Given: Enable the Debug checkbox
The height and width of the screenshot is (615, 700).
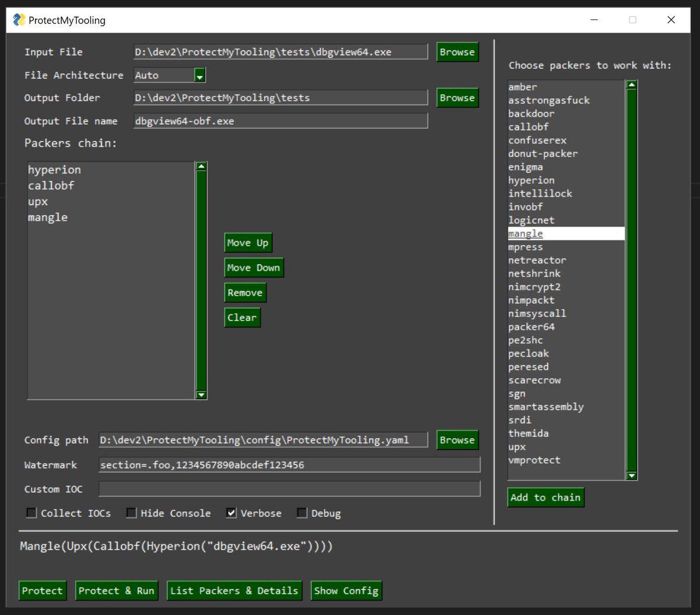Looking at the screenshot, I should [x=302, y=513].
